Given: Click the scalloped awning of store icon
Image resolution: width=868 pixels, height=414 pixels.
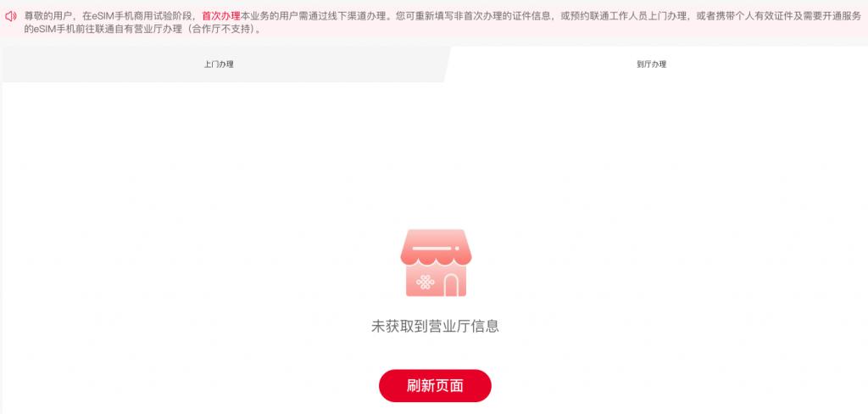Looking at the screenshot, I should point(437,247).
